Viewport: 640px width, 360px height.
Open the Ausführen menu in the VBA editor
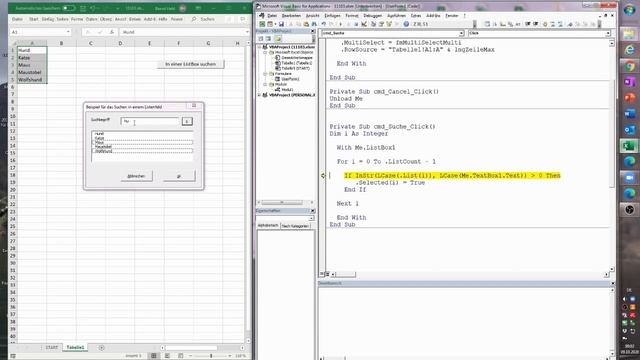click(x=396, y=16)
